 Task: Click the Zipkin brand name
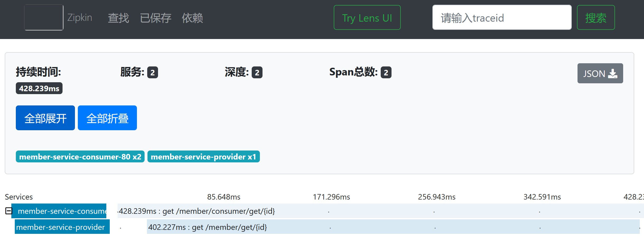80,18
